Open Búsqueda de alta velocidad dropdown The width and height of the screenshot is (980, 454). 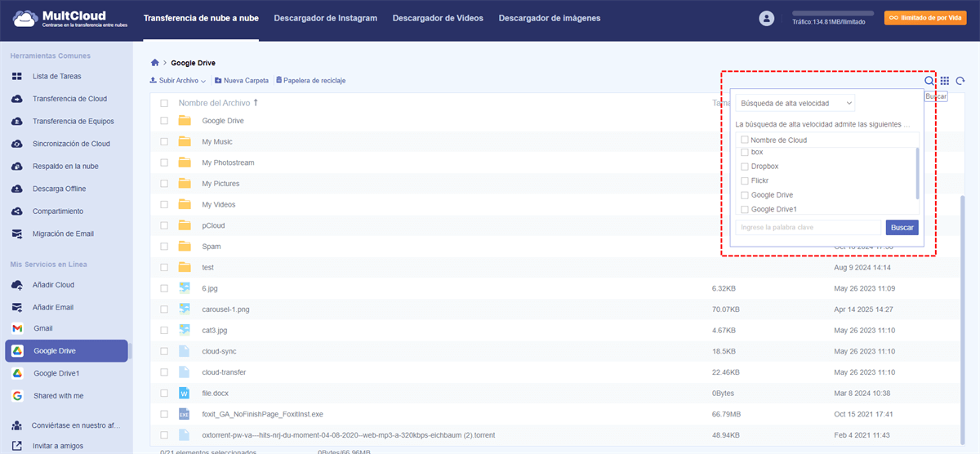pos(795,103)
